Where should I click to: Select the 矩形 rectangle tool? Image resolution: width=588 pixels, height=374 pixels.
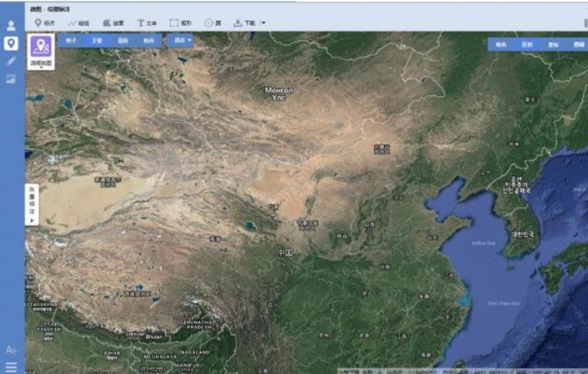tap(180, 23)
